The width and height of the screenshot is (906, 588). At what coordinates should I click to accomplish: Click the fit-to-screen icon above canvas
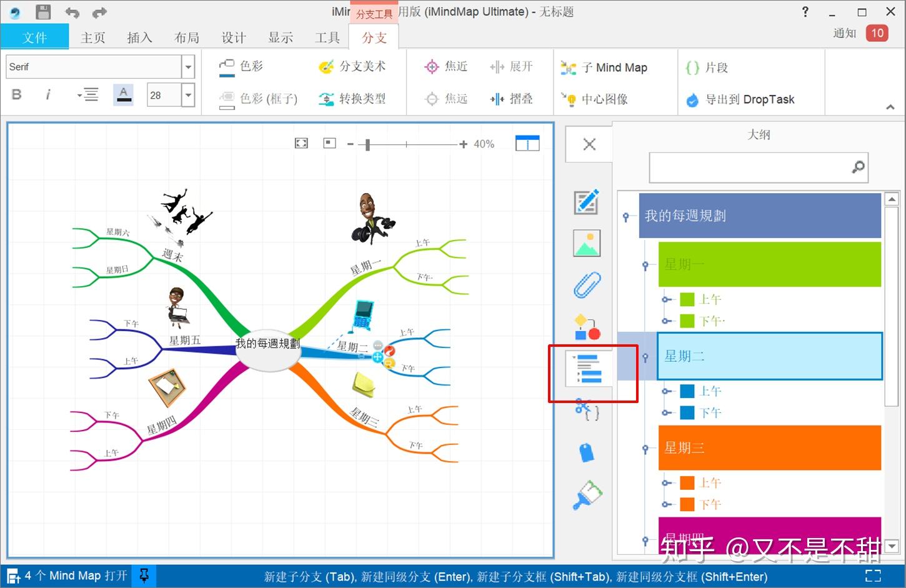(301, 144)
